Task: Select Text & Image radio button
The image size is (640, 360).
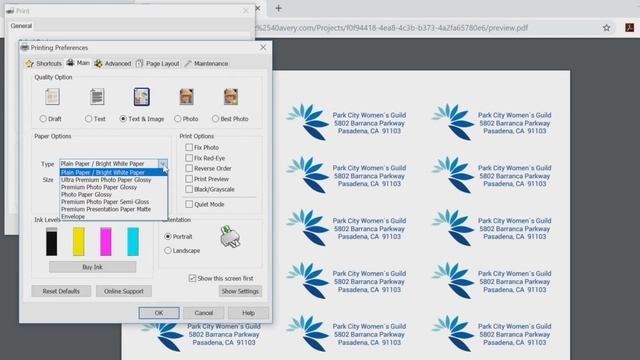Action: click(x=123, y=119)
